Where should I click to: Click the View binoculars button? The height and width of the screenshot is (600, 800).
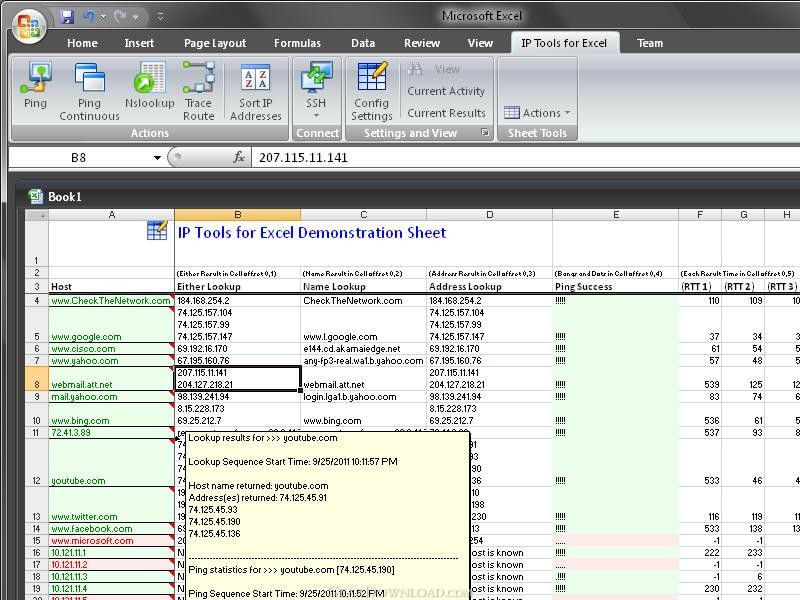coord(434,69)
